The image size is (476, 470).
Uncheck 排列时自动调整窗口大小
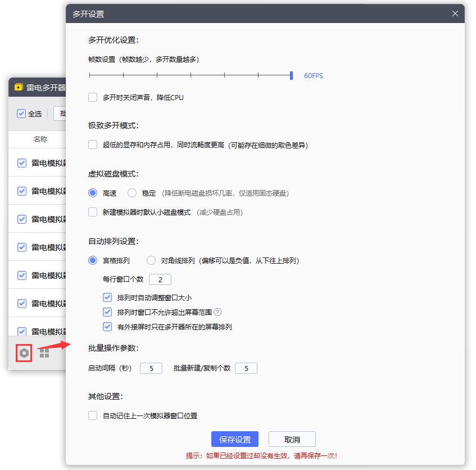[x=107, y=297]
